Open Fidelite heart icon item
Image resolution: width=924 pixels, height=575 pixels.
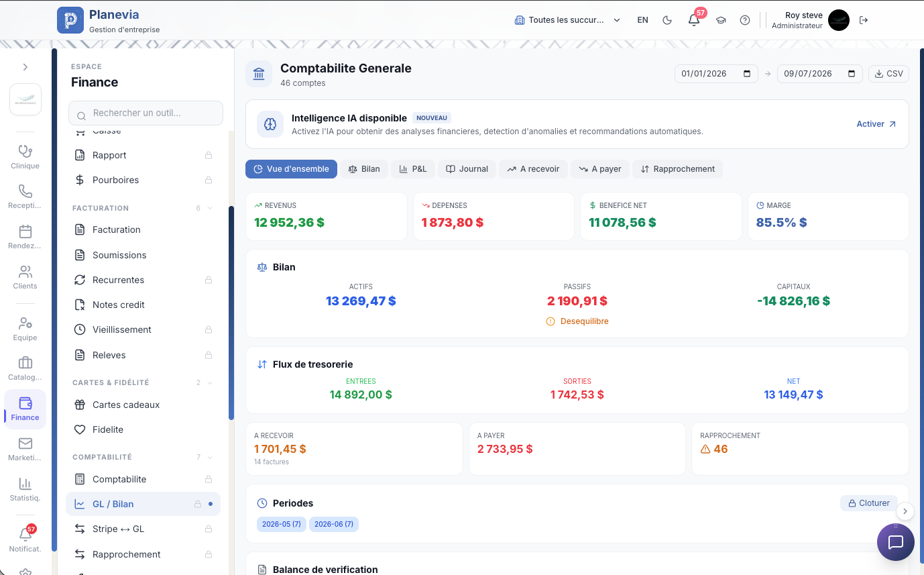(143, 429)
